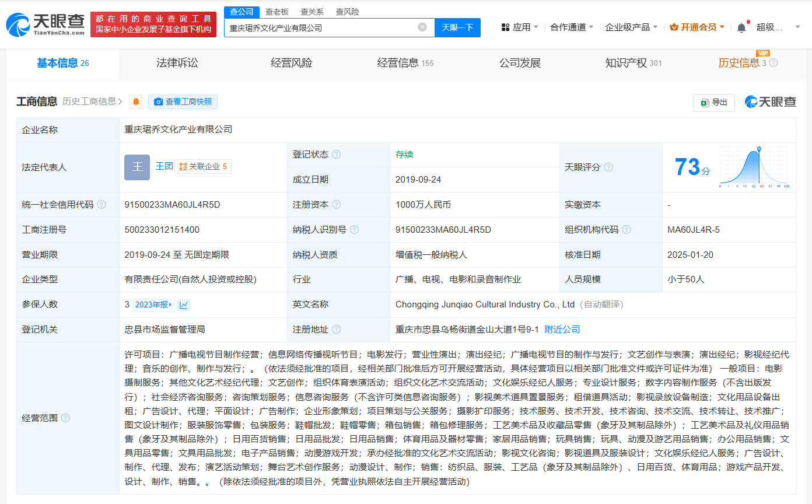The image size is (812, 504).
Task: Click help icon beside 统一社会信用代码
Action: click(101, 205)
